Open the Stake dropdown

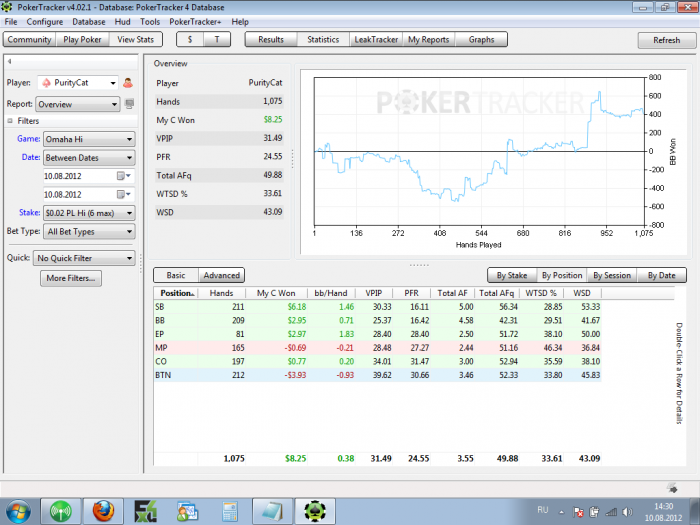coord(89,213)
